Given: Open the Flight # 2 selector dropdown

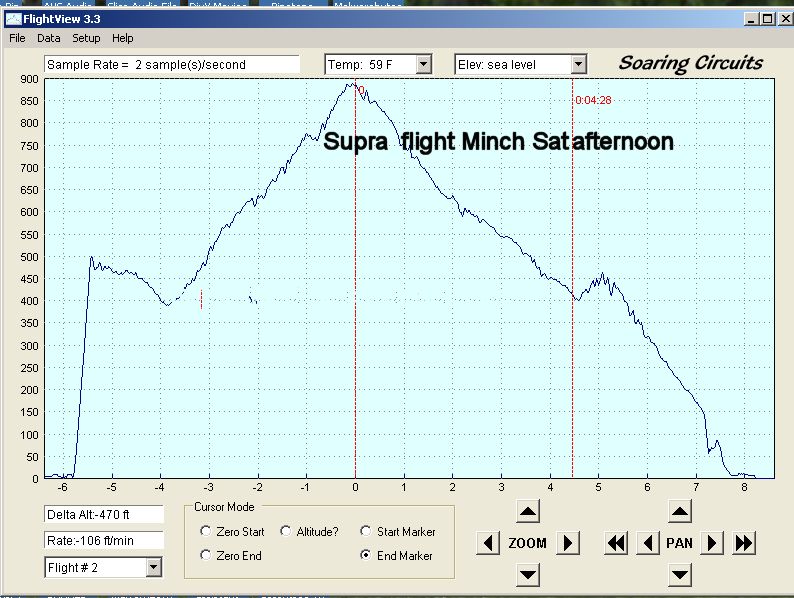Looking at the screenshot, I should (154, 567).
